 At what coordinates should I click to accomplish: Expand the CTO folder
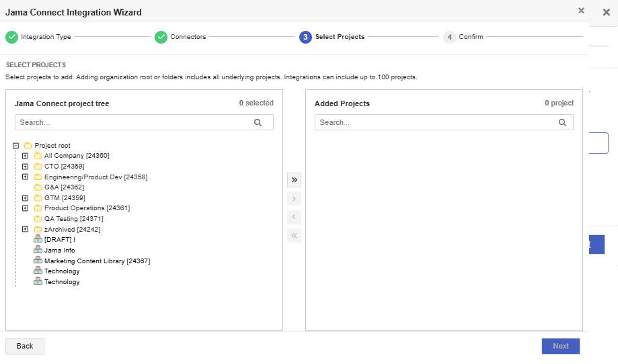tap(26, 167)
